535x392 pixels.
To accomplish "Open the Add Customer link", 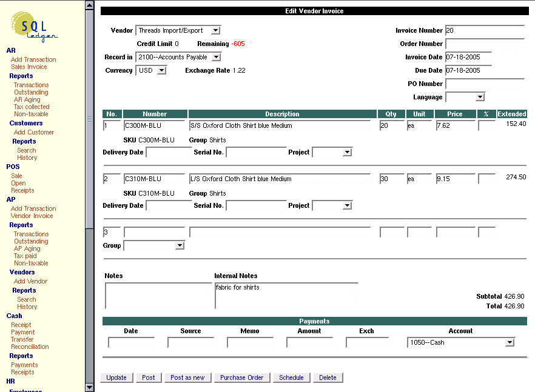I will [34, 132].
